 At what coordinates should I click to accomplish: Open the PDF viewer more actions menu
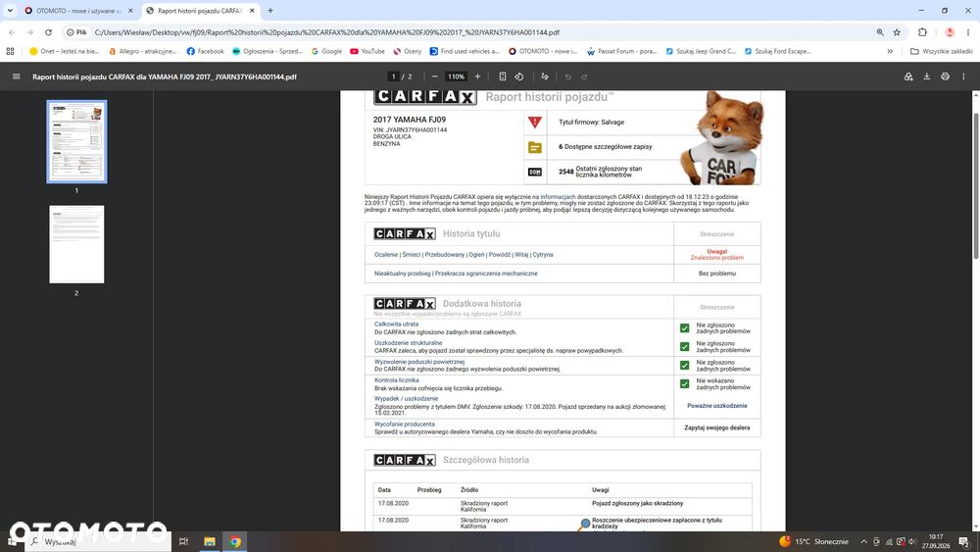tap(963, 76)
